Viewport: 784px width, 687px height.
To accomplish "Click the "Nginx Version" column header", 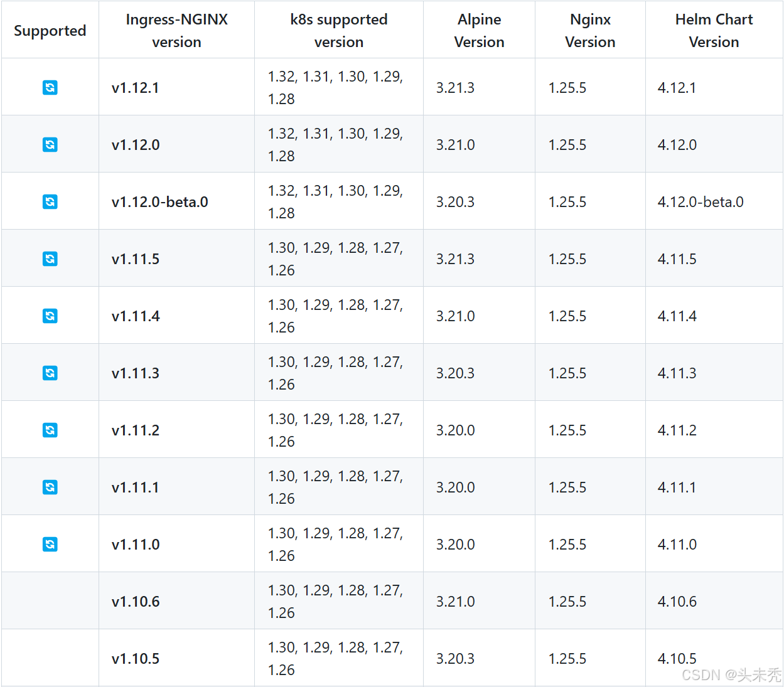I will (x=590, y=31).
